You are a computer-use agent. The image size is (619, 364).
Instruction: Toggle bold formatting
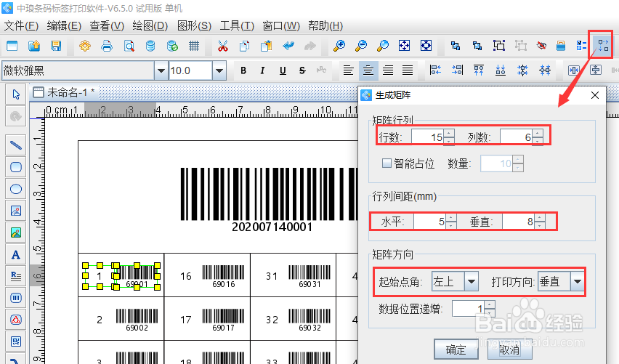coord(243,70)
